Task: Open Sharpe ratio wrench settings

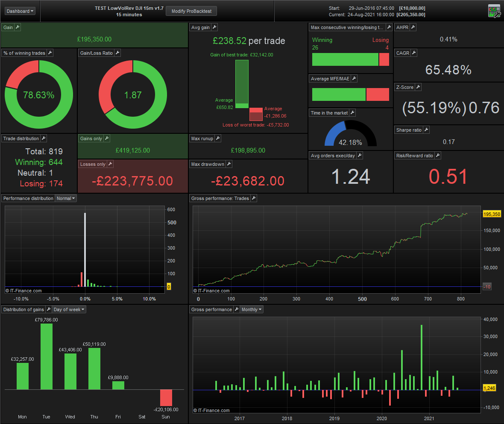Action: click(x=426, y=130)
